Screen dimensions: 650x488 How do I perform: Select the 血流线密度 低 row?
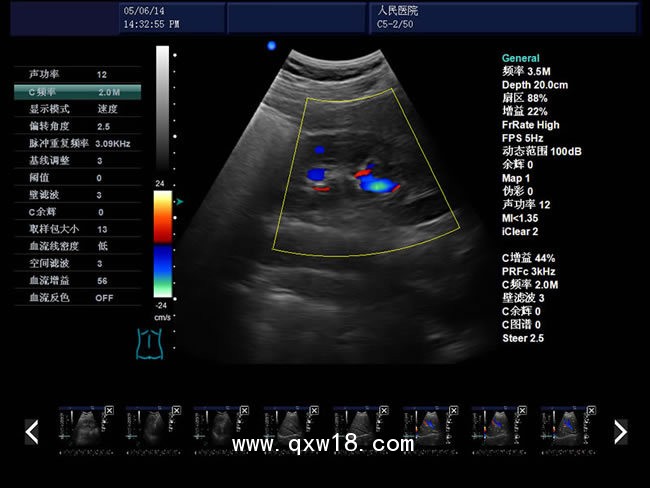[x=78, y=246]
